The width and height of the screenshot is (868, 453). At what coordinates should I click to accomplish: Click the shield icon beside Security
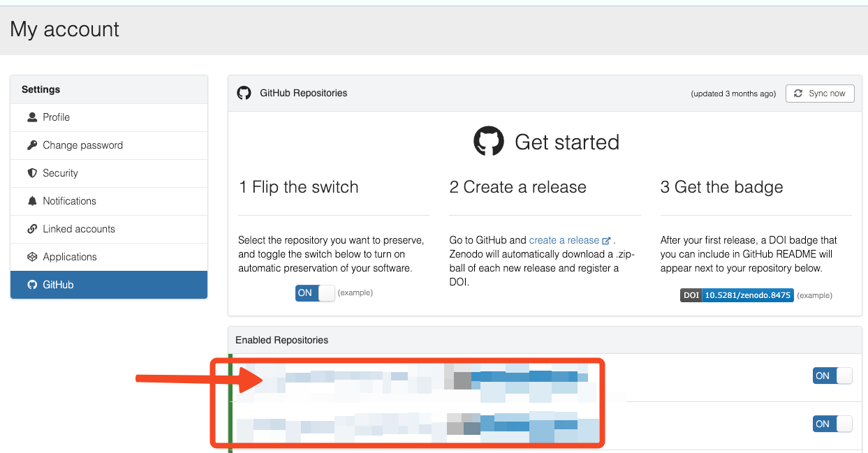coord(32,173)
